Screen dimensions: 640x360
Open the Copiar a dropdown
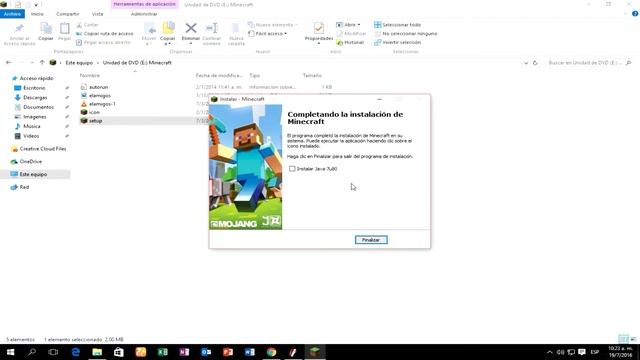click(168, 34)
